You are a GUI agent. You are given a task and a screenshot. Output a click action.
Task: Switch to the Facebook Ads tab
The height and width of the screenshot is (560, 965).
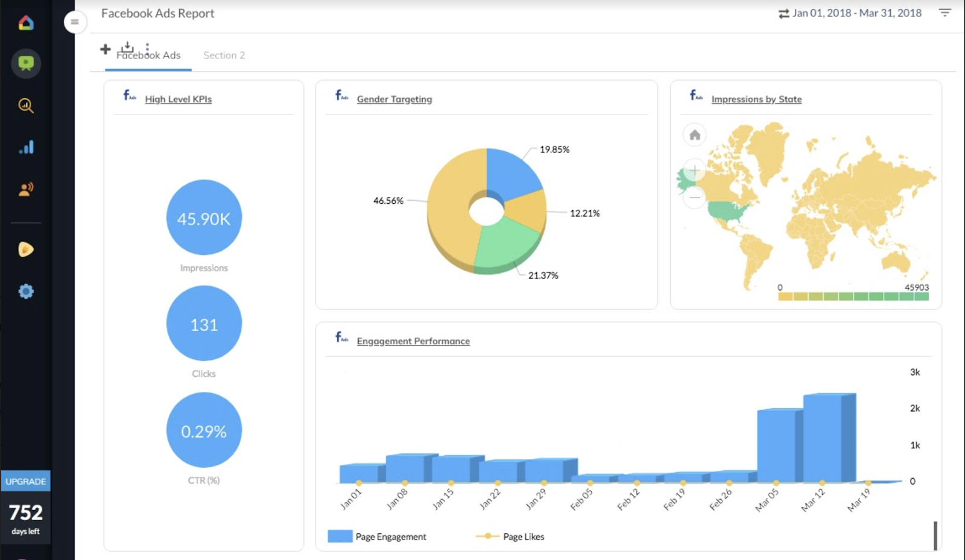[x=148, y=55]
